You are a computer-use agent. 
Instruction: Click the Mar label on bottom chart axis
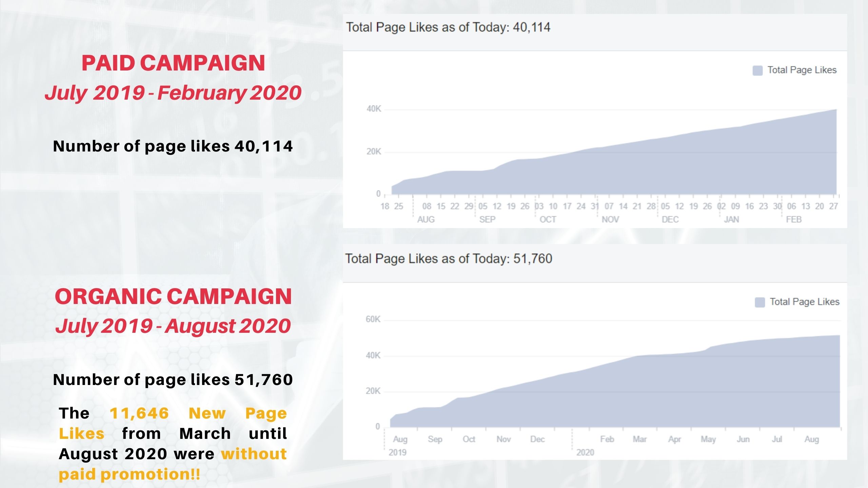(640, 439)
